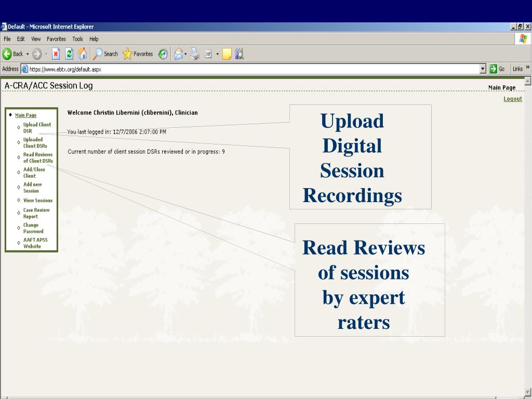
Task: Click the Research books icon
Action: (240, 54)
